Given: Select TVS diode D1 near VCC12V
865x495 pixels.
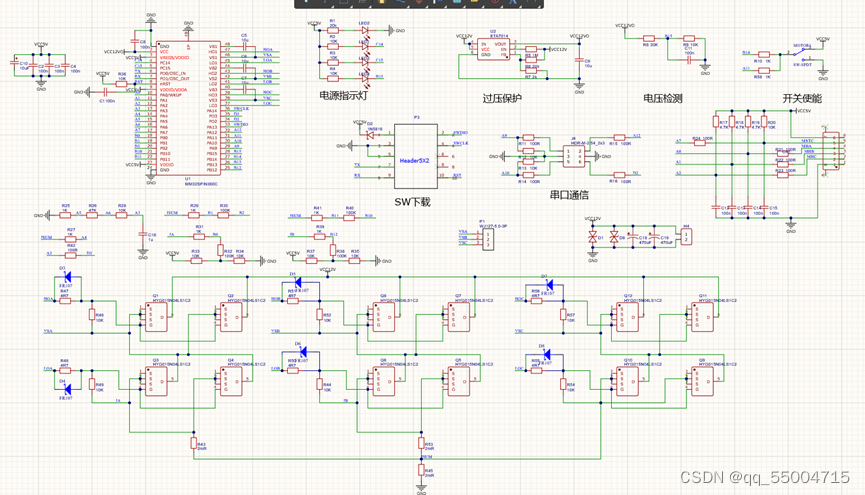Looking at the screenshot, I should 592,237.
